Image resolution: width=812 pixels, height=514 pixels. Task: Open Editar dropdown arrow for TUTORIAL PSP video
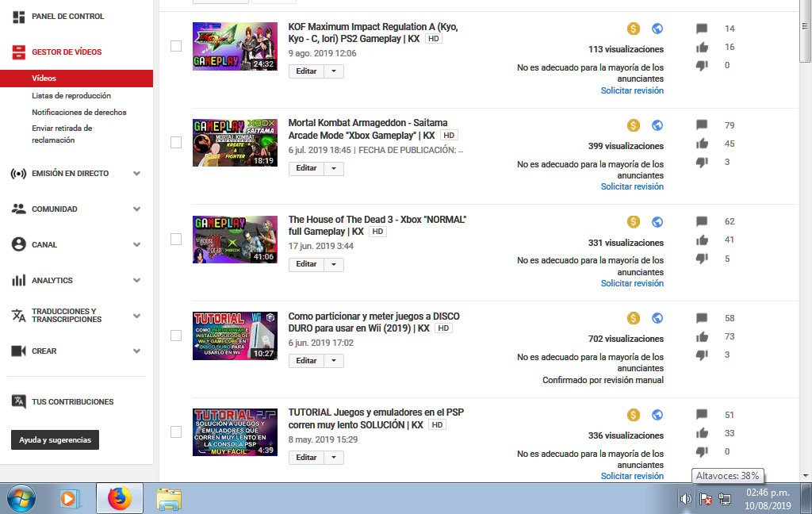(x=334, y=458)
